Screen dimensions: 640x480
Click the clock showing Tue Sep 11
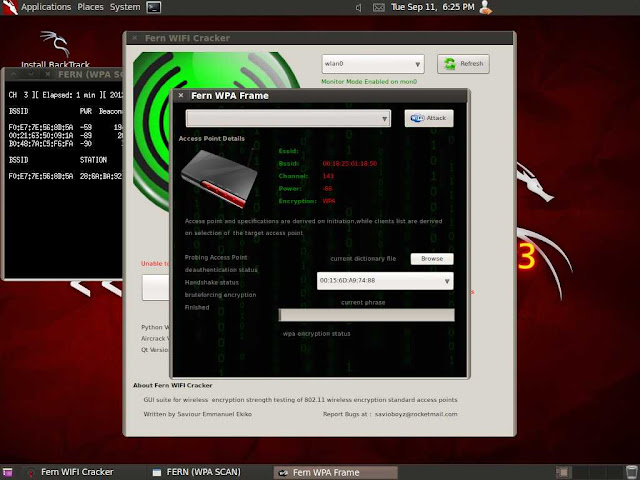coord(432,7)
